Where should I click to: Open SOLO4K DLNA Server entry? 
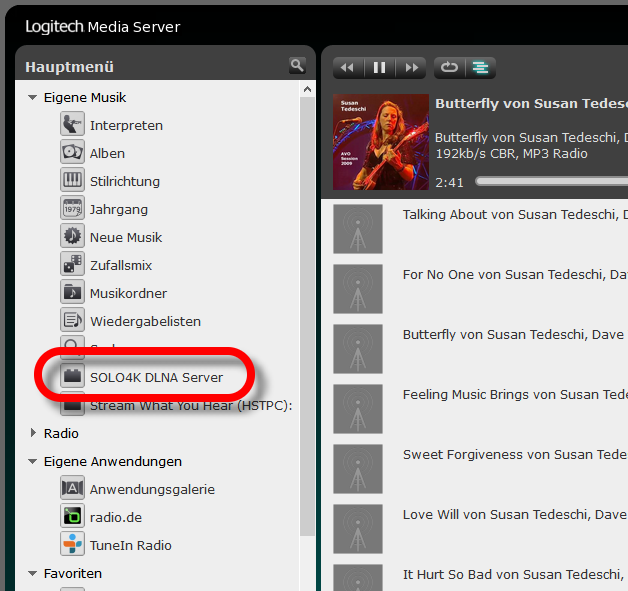(x=156, y=378)
